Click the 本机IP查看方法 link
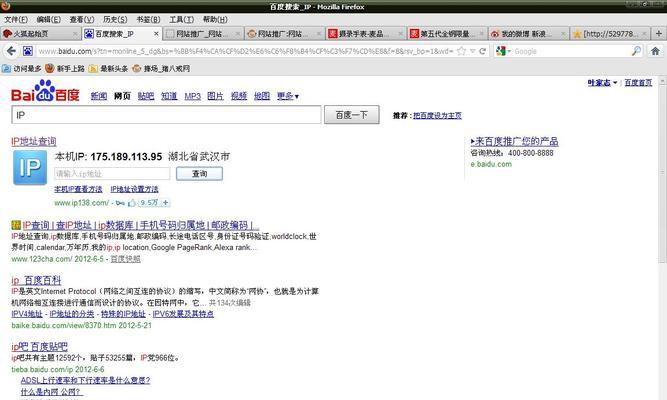This screenshot has height=400, width=667. pyautogui.click(x=78, y=189)
